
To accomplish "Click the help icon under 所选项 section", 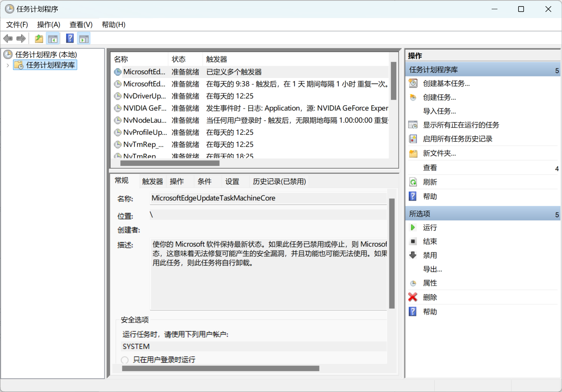I will [412, 312].
